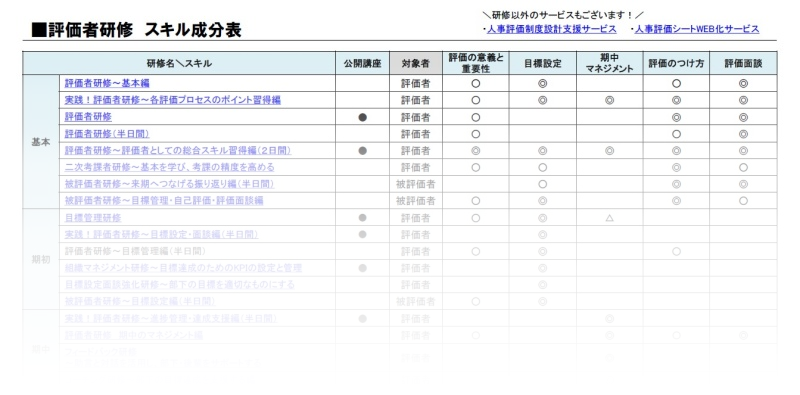This screenshot has width=800, height=395.
Task: Open the 評価者研修～基本編 link
Action: click(x=107, y=83)
